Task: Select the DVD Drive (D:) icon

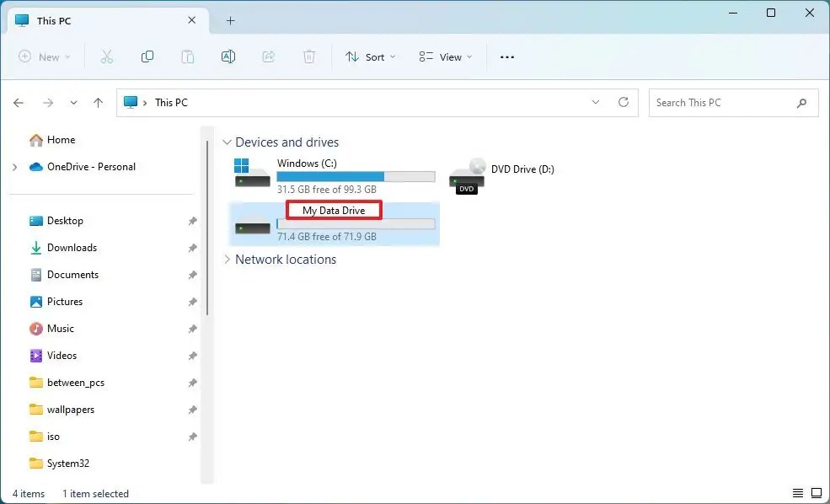Action: [x=467, y=176]
